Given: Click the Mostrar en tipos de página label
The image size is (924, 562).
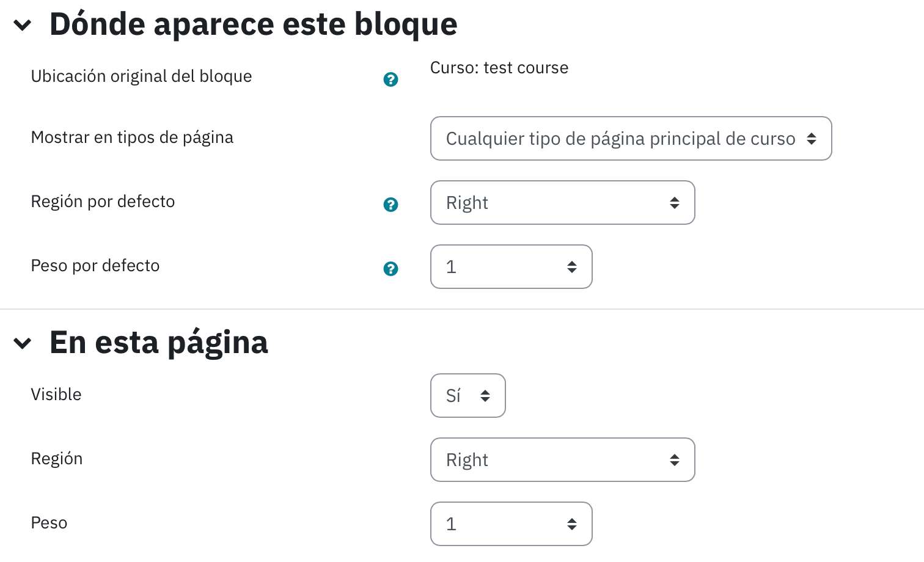Looking at the screenshot, I should [x=132, y=137].
